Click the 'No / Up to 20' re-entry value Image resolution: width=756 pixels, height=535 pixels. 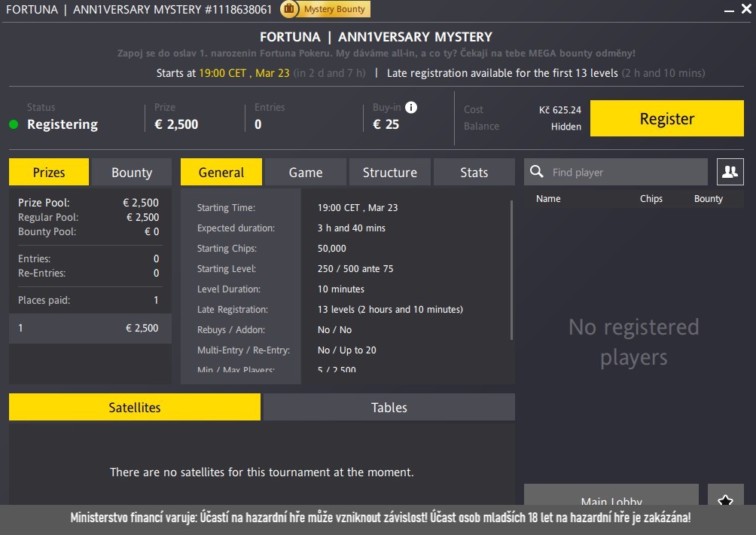346,350
